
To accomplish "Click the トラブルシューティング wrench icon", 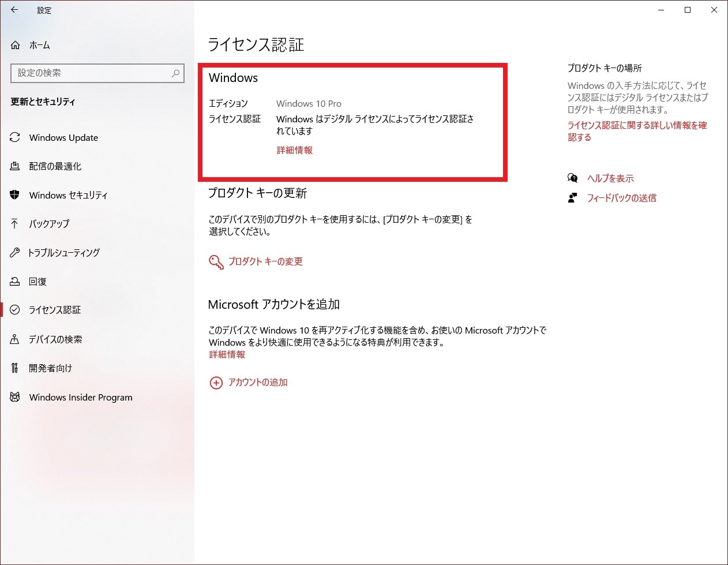I will point(15,253).
